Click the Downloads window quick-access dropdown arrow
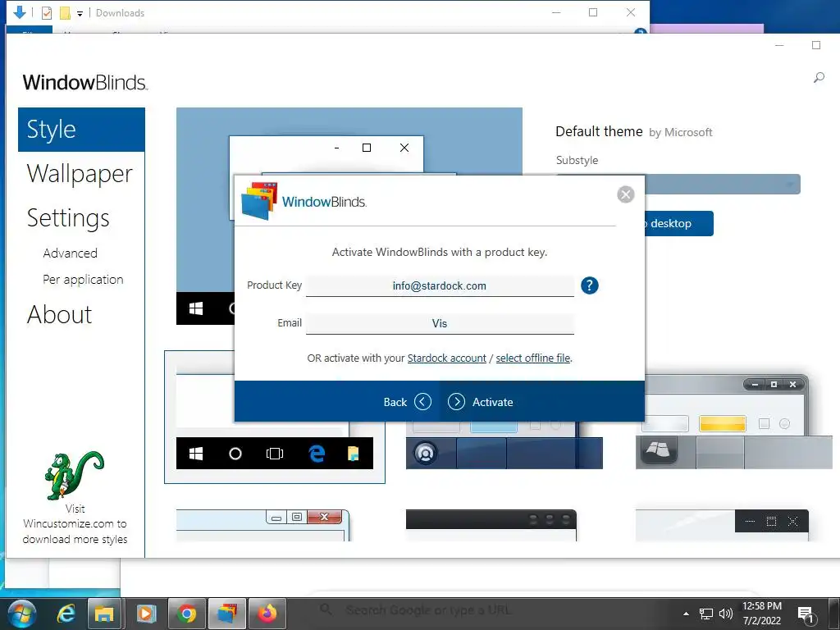The image size is (840, 630). click(x=80, y=13)
